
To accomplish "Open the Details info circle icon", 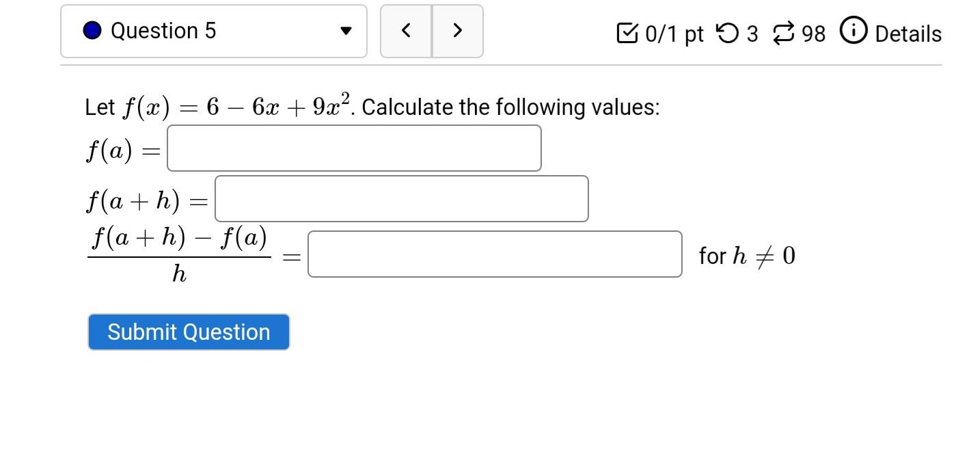I will (x=854, y=31).
